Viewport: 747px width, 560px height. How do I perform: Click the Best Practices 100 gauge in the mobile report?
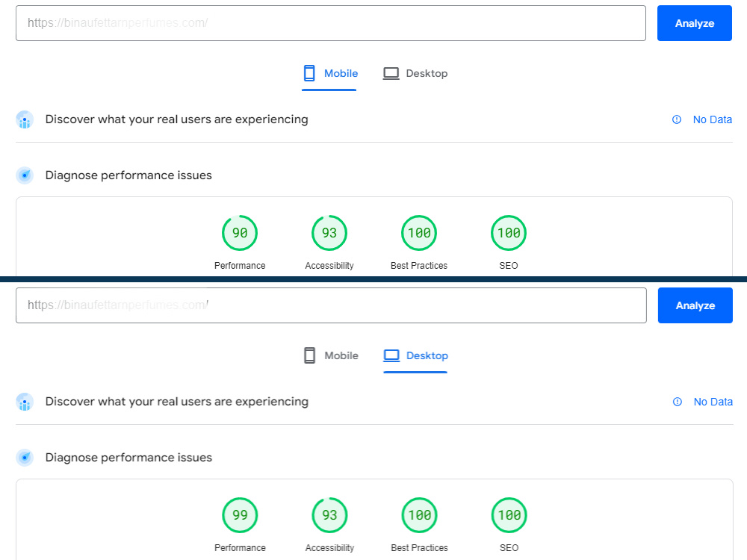tap(419, 233)
